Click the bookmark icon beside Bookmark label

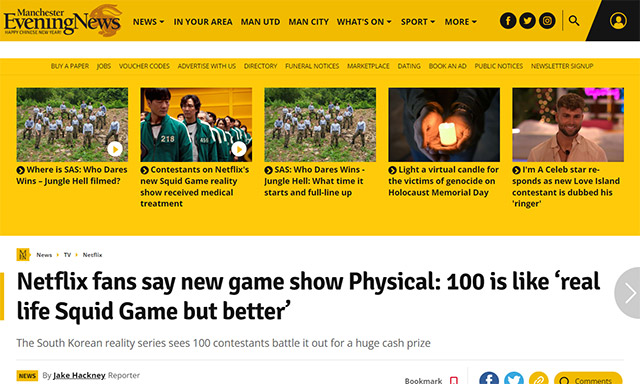pos(453,380)
